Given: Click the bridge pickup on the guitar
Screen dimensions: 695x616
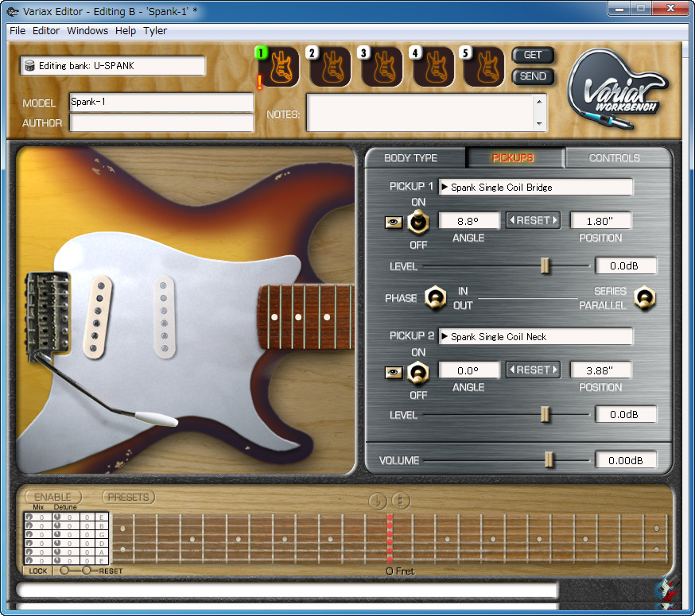Looking at the screenshot, I should point(97,316).
